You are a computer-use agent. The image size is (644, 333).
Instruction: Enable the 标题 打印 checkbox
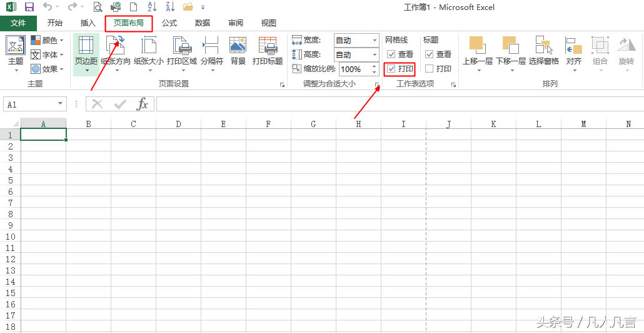pyautogui.click(x=429, y=69)
